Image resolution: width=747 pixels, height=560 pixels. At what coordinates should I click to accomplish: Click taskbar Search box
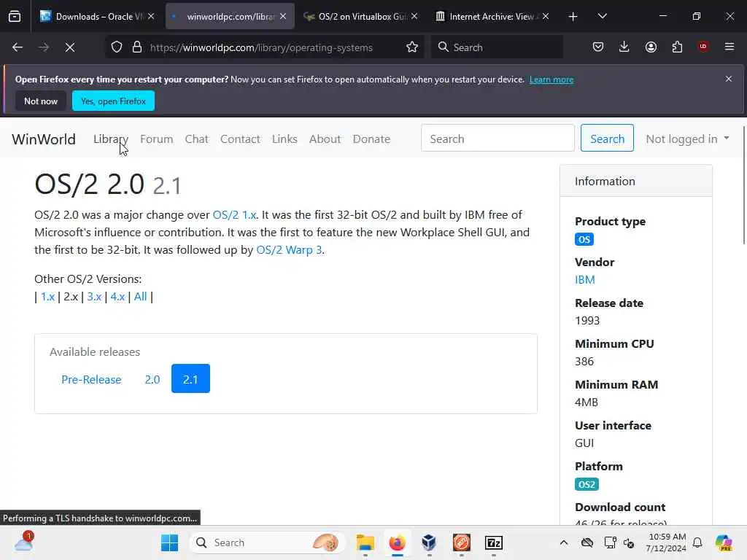tap(267, 542)
